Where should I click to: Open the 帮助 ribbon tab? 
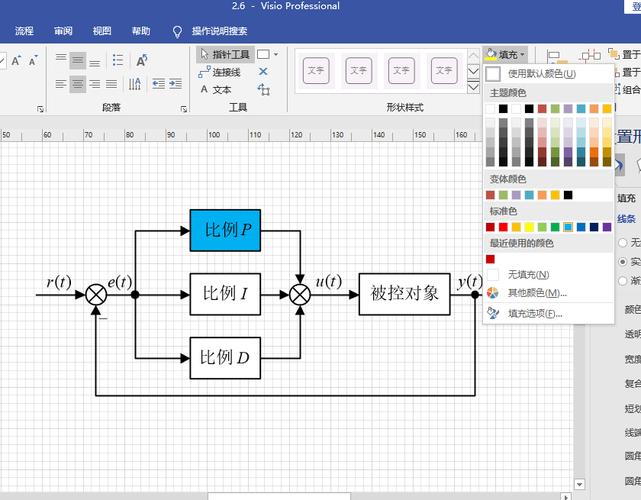pyautogui.click(x=141, y=31)
